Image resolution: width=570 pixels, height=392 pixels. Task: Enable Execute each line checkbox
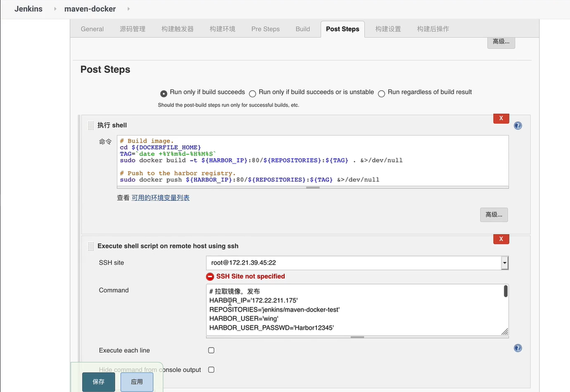tap(211, 350)
